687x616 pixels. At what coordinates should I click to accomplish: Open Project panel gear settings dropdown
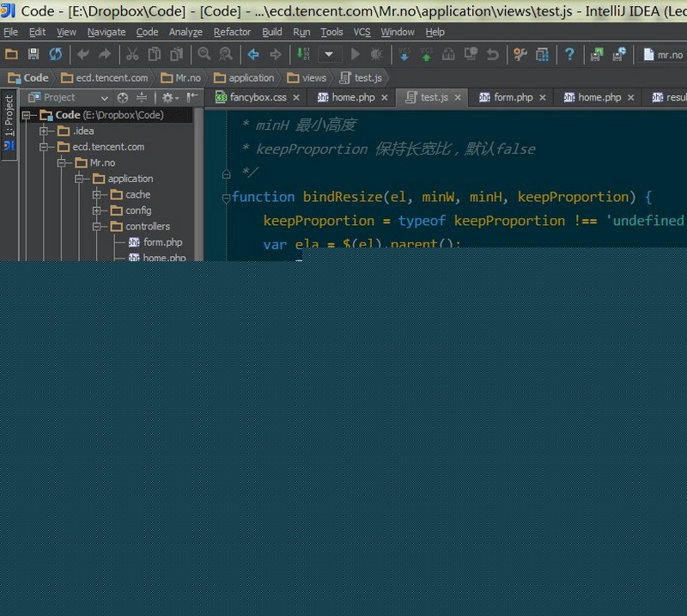click(170, 98)
